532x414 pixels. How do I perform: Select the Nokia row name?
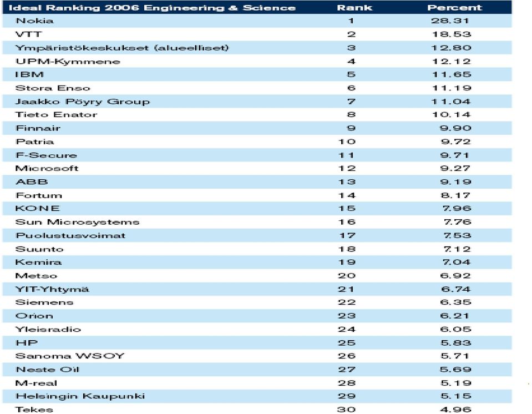point(34,21)
